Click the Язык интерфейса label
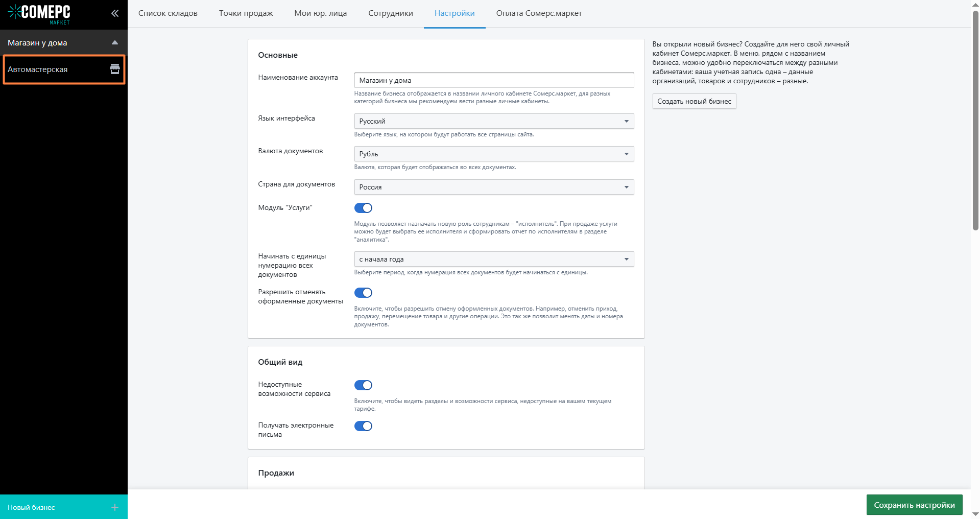 286,118
